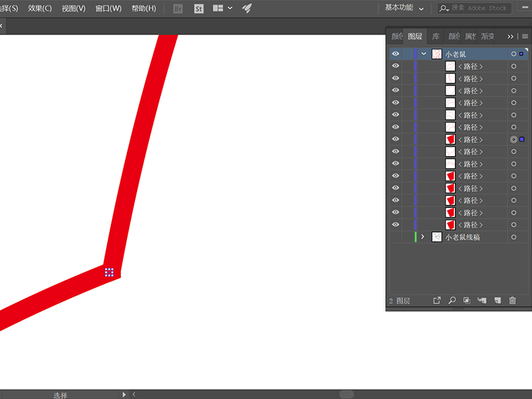This screenshot has height=399, width=532.
Task: Click the rocket GPU performance icon
Action: coord(247,9)
